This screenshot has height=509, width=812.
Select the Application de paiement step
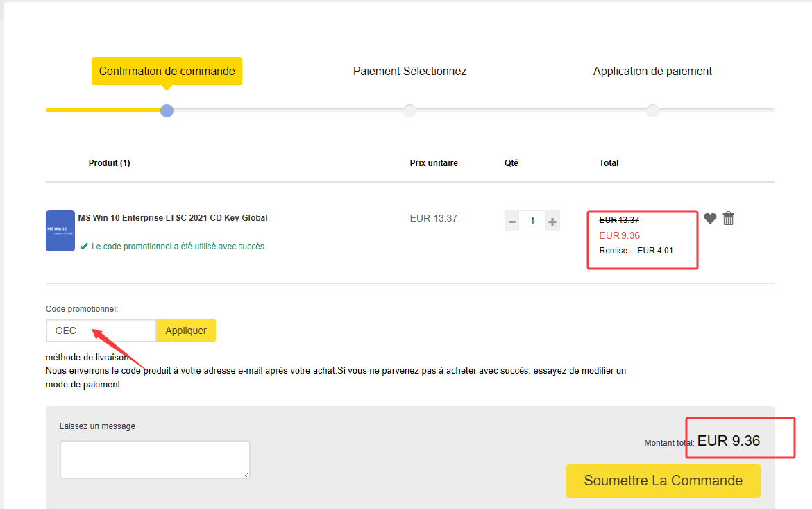coord(652,71)
